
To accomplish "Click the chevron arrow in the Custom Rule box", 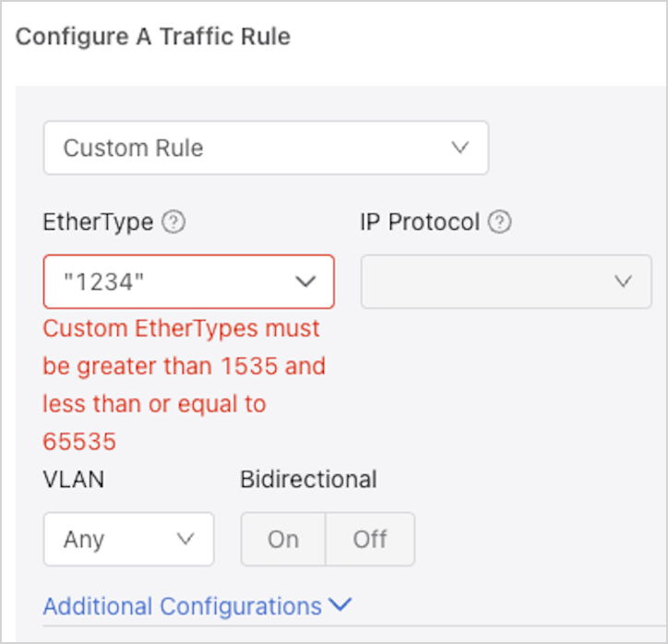I will click(x=459, y=148).
